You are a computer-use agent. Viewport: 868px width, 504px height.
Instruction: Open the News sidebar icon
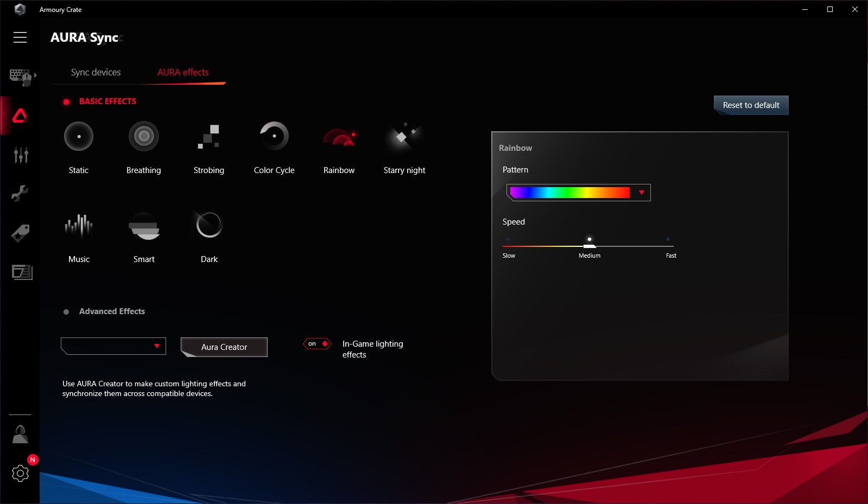[22, 272]
